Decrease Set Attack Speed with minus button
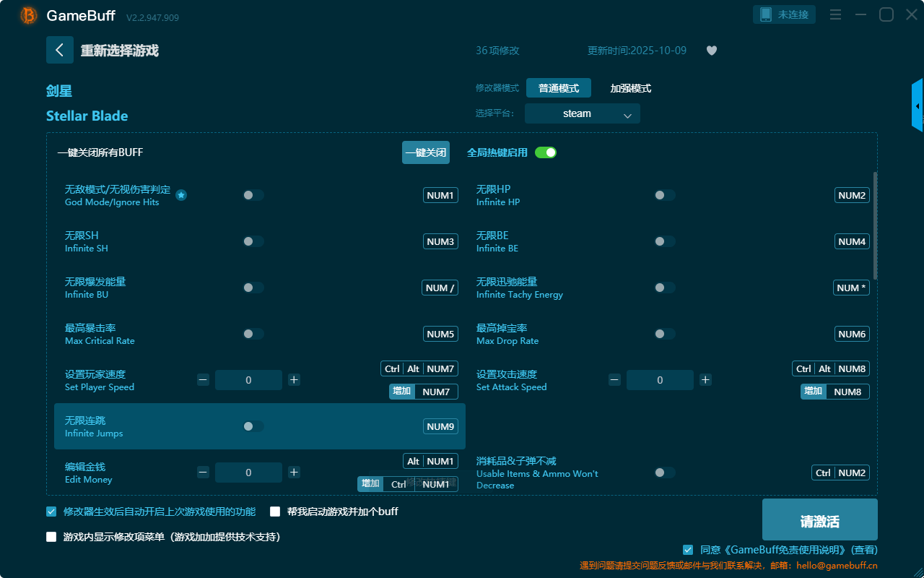924x578 pixels. [614, 380]
